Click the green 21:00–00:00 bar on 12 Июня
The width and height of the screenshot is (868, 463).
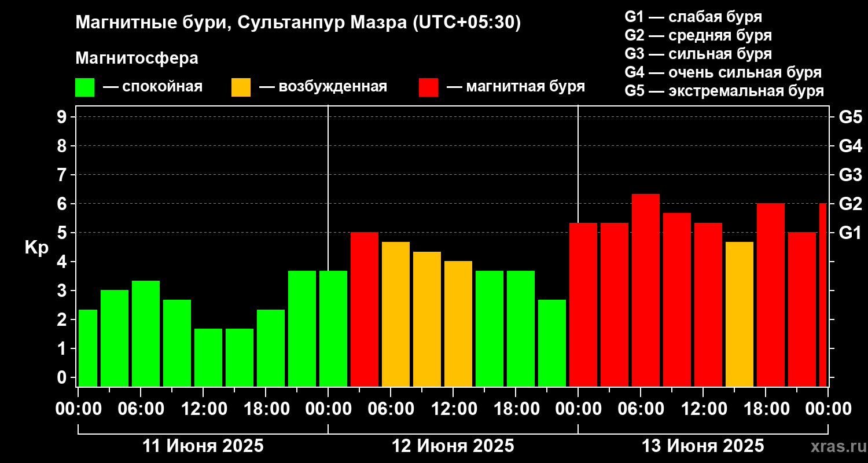click(552, 343)
